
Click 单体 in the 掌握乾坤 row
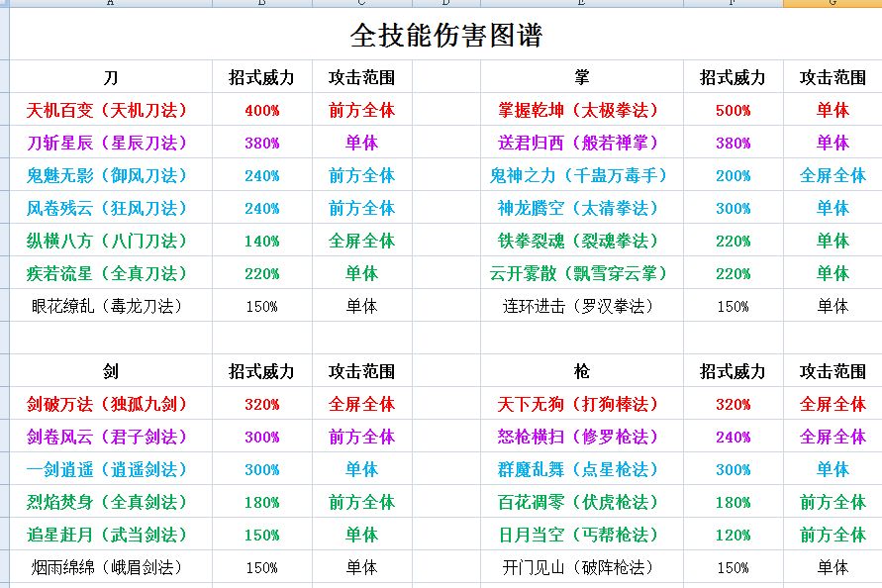(833, 110)
